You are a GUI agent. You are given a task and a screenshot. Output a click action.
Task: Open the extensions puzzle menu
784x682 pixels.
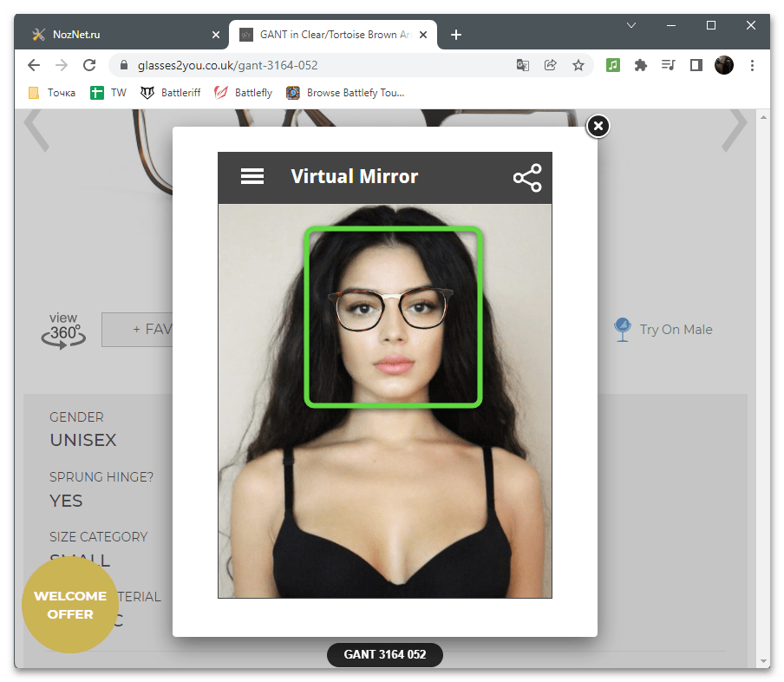coord(641,65)
